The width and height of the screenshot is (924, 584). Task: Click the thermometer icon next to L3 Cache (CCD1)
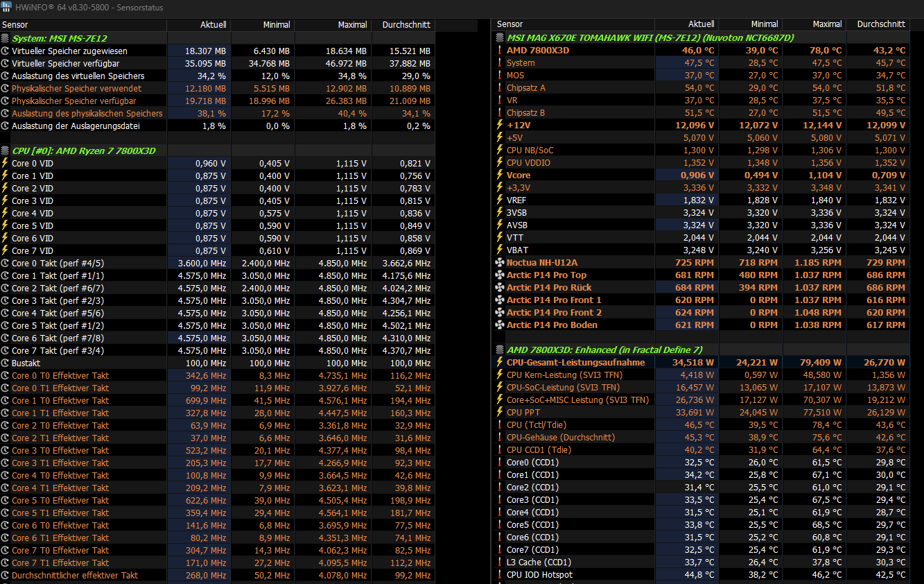click(x=499, y=562)
